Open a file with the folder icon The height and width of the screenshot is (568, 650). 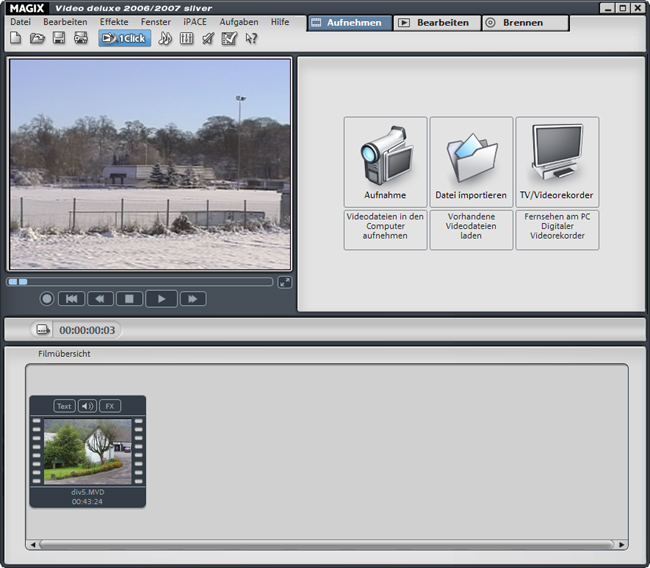coord(37,39)
